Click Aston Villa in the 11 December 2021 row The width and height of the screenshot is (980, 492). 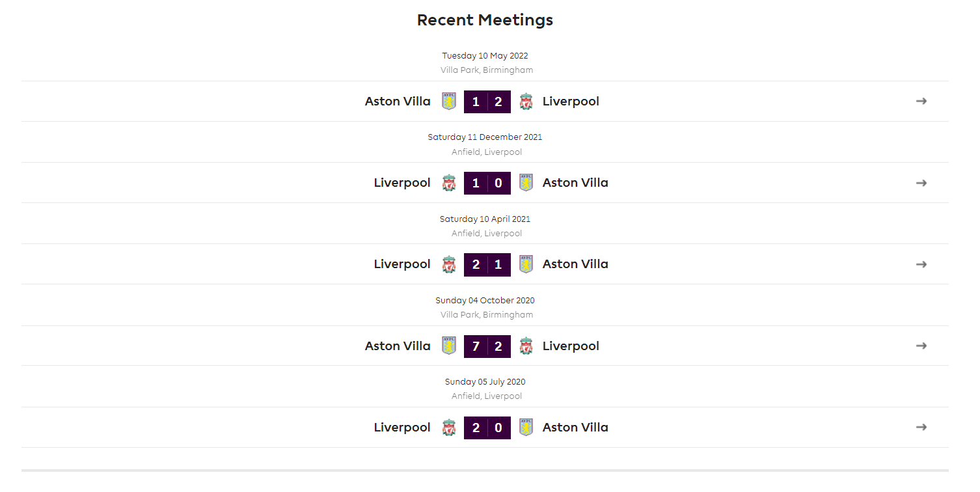(575, 183)
